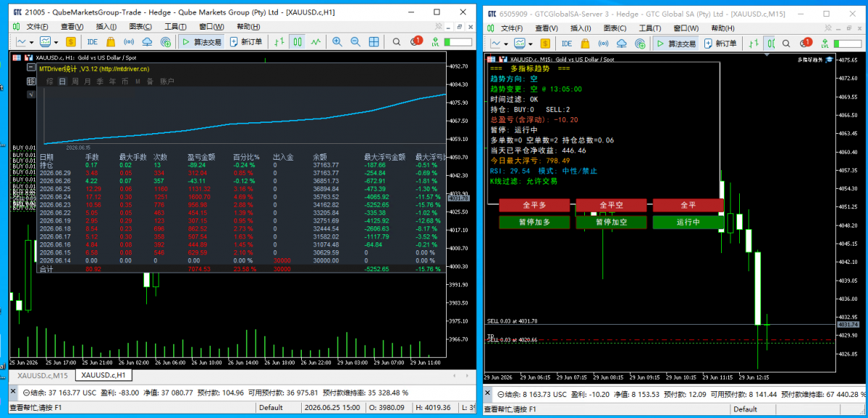Toggle candlestick chart mode in GTC window
868x418 pixels.
point(770,43)
